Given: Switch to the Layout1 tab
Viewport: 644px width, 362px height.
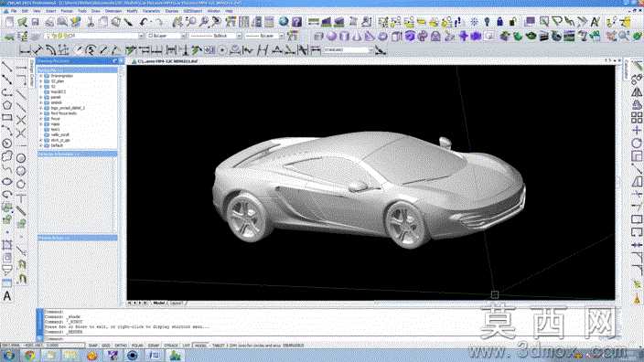Looking at the screenshot, I should [x=177, y=303].
